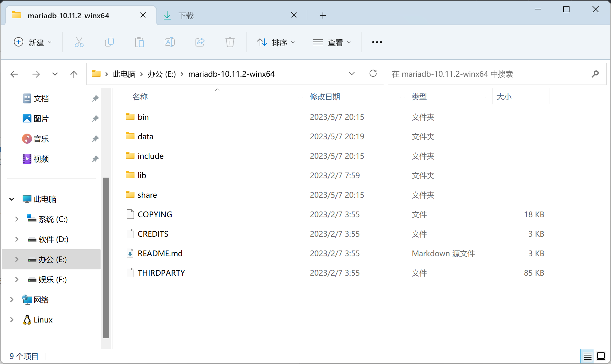Expand the 系统 (C:) drive node
The width and height of the screenshot is (611, 364).
click(x=17, y=219)
